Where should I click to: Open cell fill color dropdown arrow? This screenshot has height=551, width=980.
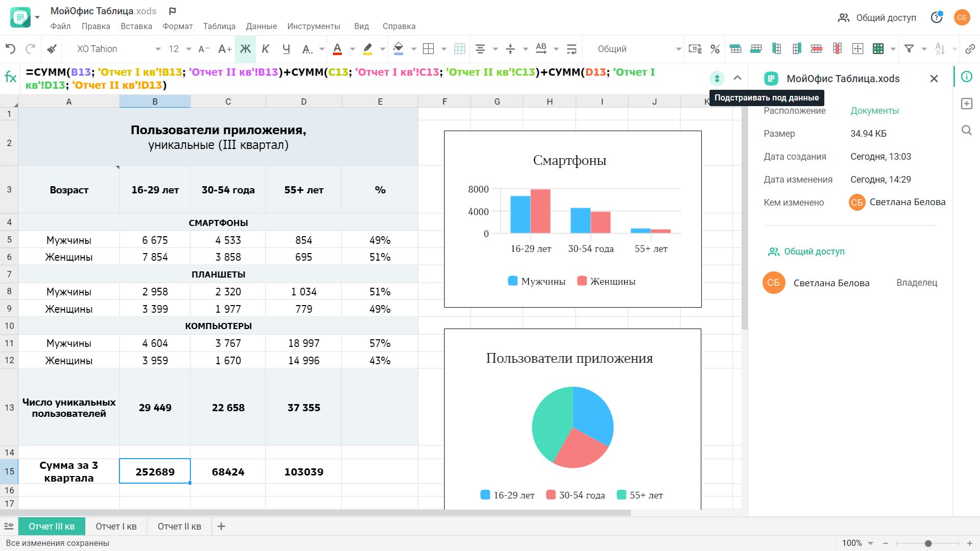[413, 49]
